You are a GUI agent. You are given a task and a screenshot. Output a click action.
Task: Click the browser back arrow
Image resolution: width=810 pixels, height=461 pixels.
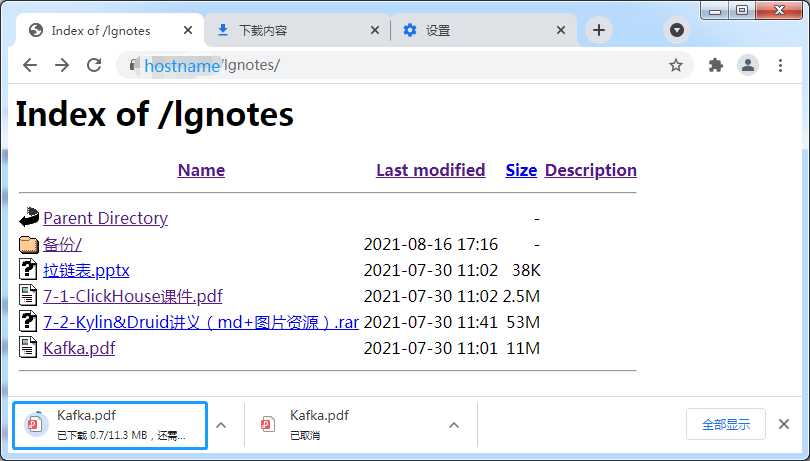tap(30, 65)
